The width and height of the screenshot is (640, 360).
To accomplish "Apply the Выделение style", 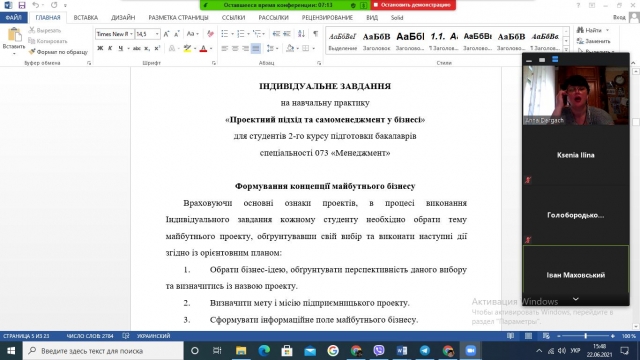I will point(343,41).
